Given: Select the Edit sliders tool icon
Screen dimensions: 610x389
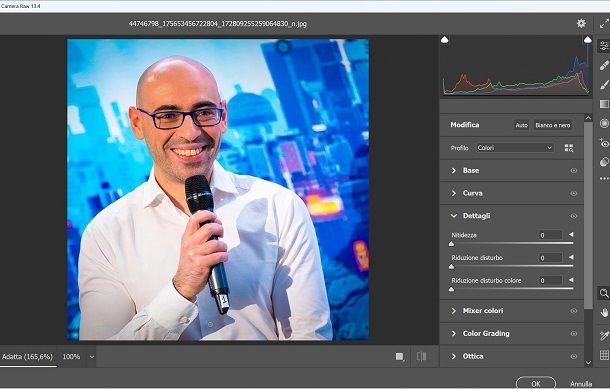Looking at the screenshot, I should coord(604,46).
